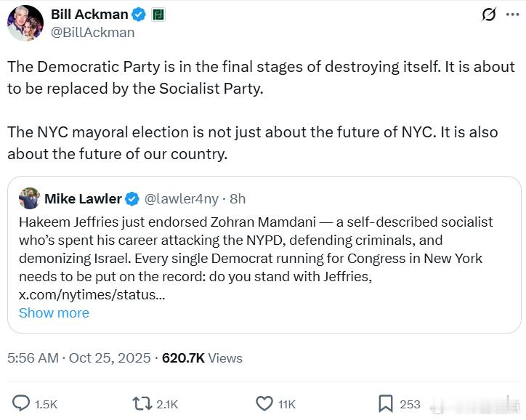The height and width of the screenshot is (420, 526).
Task: Click the @BillAckman handle
Action: coord(92,33)
